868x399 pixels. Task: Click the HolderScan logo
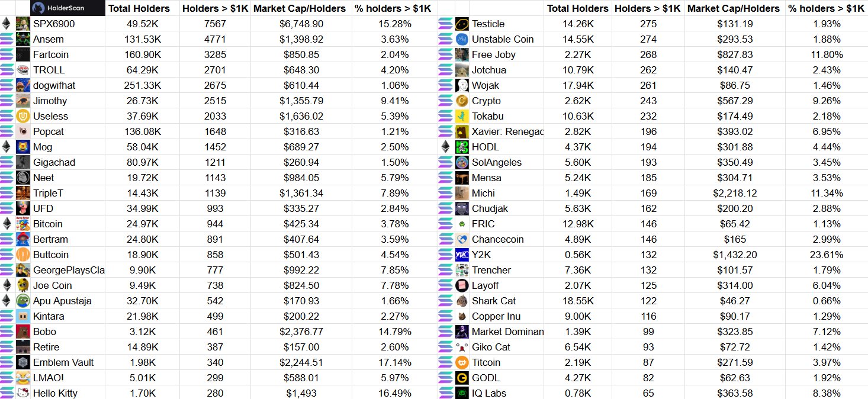67,8
